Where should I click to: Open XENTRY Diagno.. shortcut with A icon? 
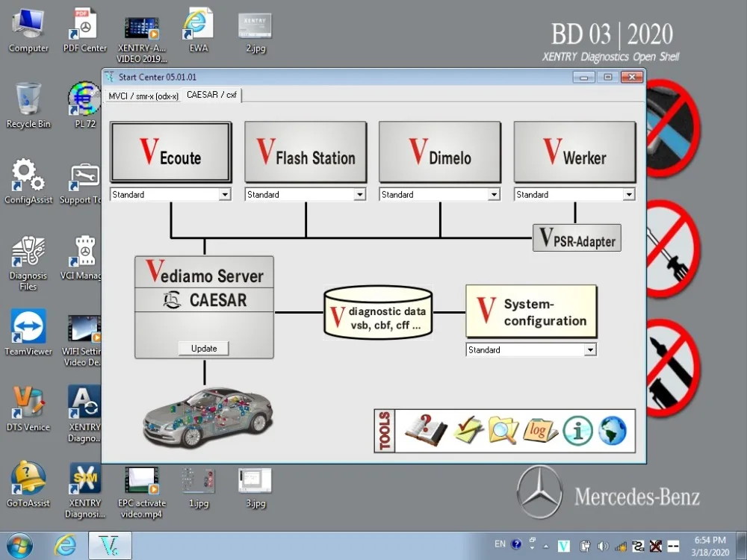point(84,414)
